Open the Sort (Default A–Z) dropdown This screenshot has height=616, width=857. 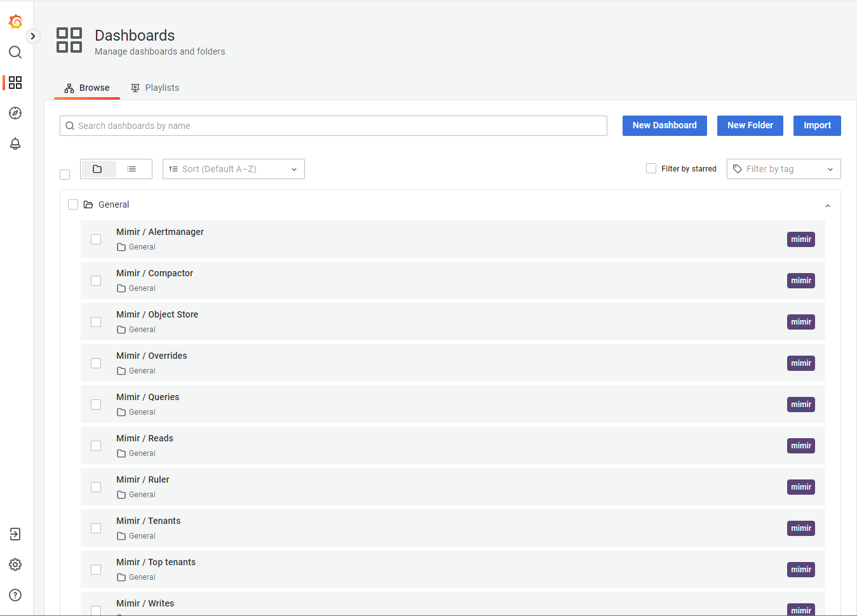pos(234,169)
